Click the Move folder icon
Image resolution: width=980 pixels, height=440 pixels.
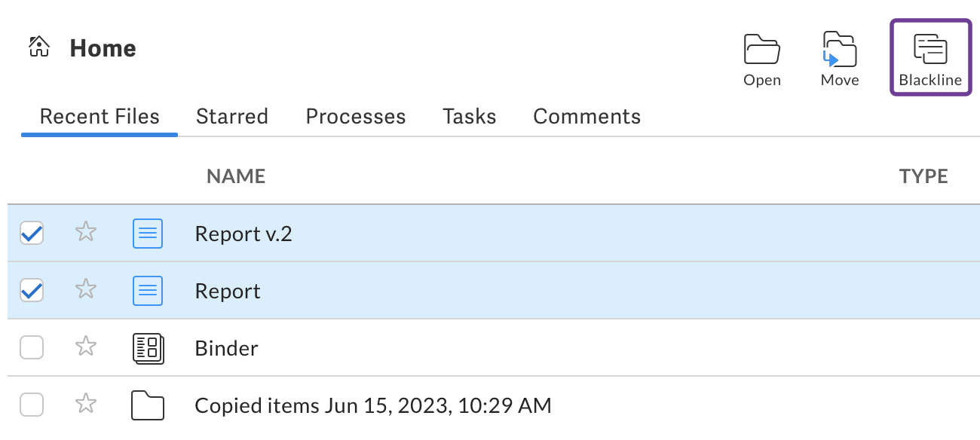pyautogui.click(x=839, y=50)
